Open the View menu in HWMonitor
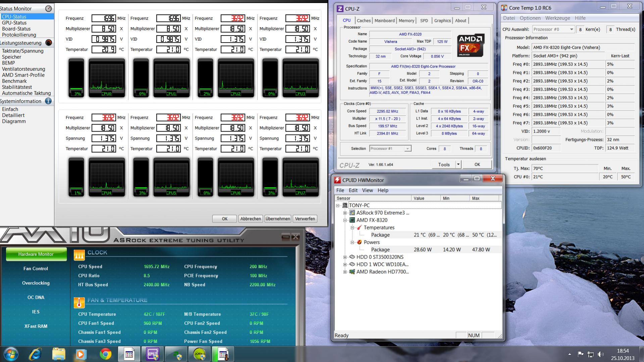 (x=367, y=190)
